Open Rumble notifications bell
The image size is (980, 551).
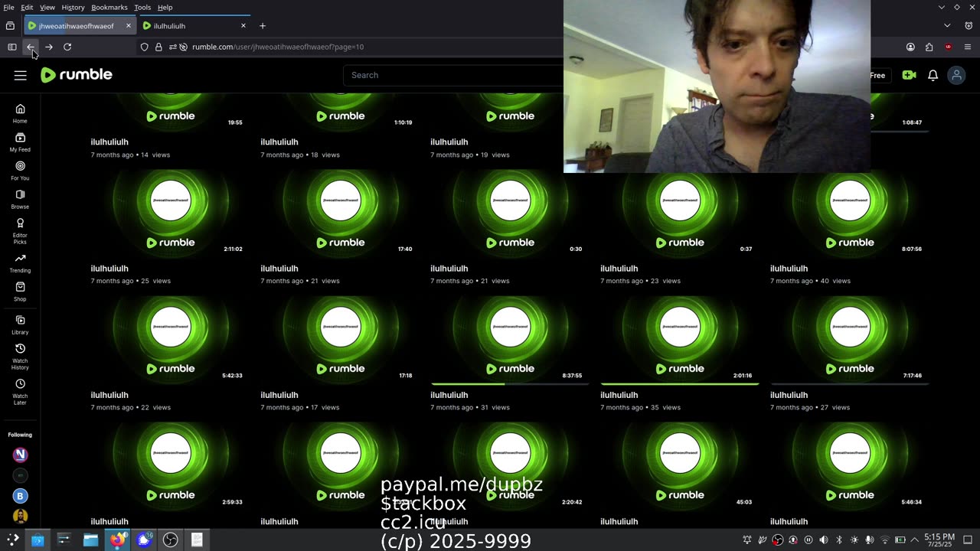click(933, 75)
